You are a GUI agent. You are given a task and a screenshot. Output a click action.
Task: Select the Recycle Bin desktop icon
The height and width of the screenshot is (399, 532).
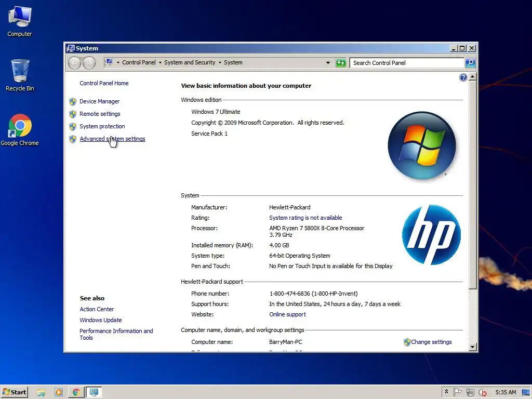20,75
